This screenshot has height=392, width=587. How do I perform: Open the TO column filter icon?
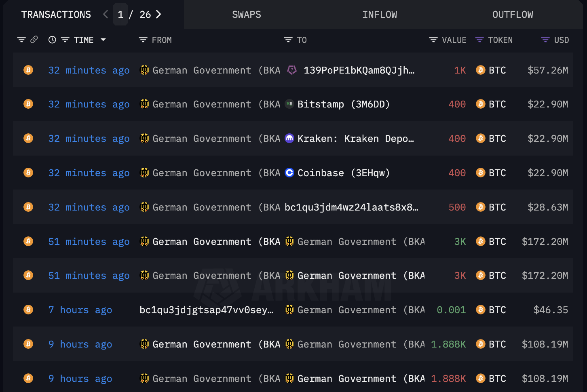[x=288, y=40]
